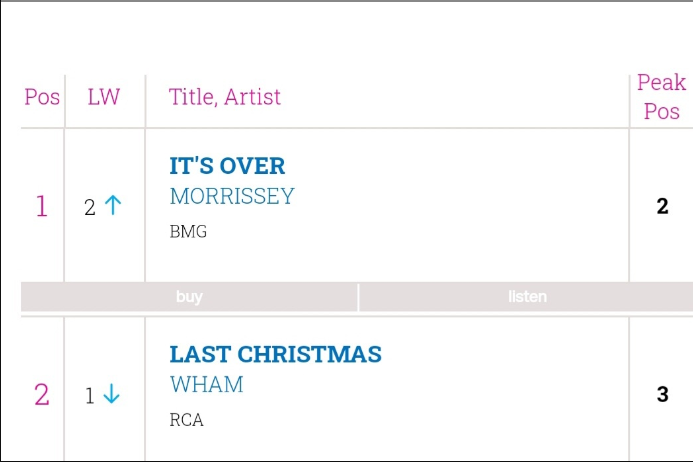693x462 pixels.
Task: Click last week value 1 in Wham's row
Action: coord(90,396)
